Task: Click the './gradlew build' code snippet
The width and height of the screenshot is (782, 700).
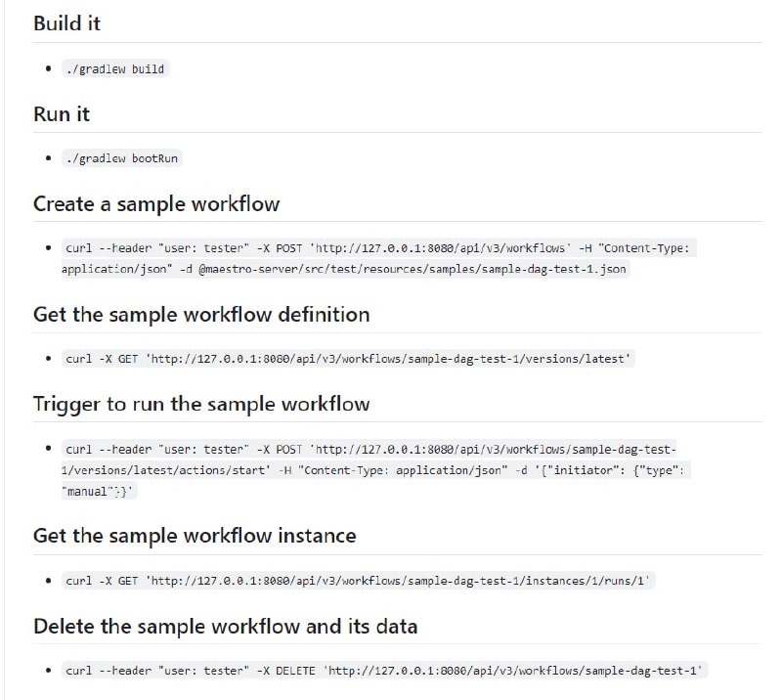Action: 115,69
